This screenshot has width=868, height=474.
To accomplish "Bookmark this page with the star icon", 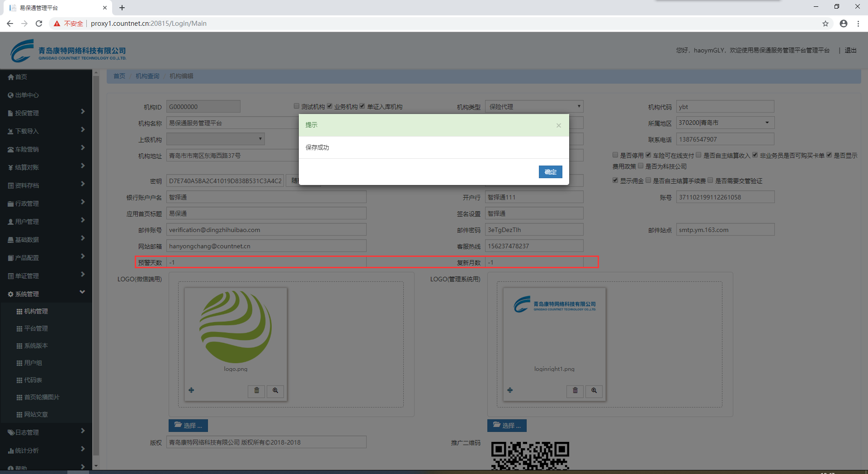I will point(826,24).
